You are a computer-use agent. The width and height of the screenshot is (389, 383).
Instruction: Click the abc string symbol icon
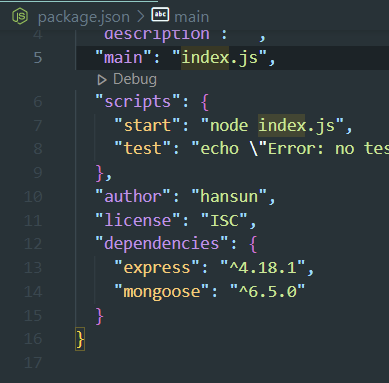(160, 14)
